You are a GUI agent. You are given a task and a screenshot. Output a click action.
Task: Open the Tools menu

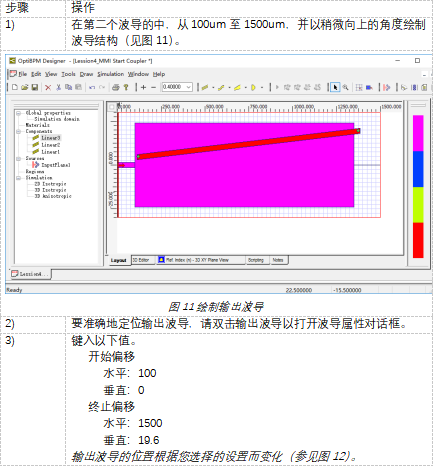[68, 74]
